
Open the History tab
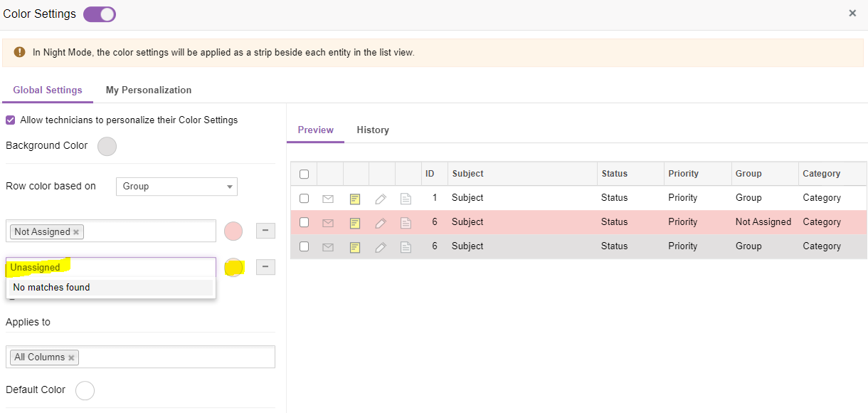tap(373, 130)
